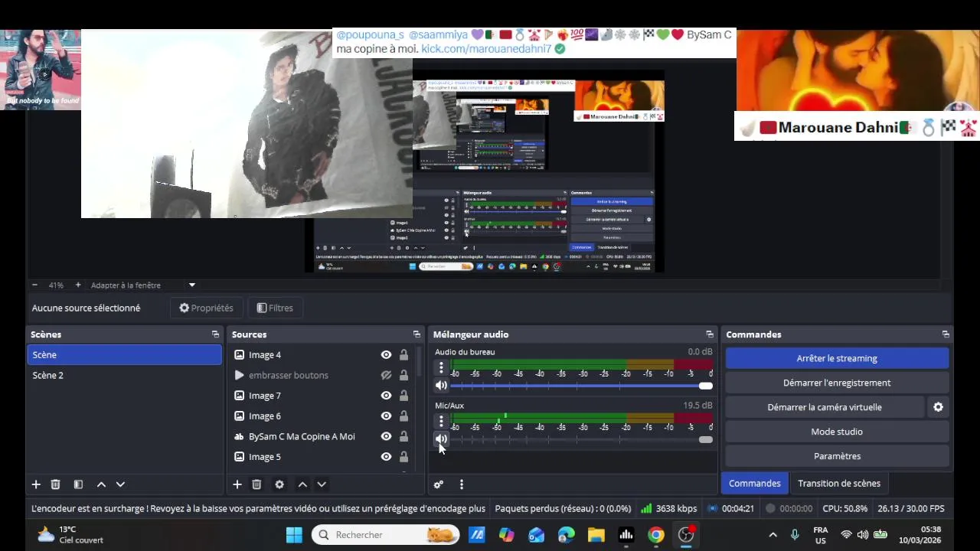Image resolution: width=980 pixels, height=551 pixels.
Task: Switch to the Commandes tab
Action: pos(754,484)
